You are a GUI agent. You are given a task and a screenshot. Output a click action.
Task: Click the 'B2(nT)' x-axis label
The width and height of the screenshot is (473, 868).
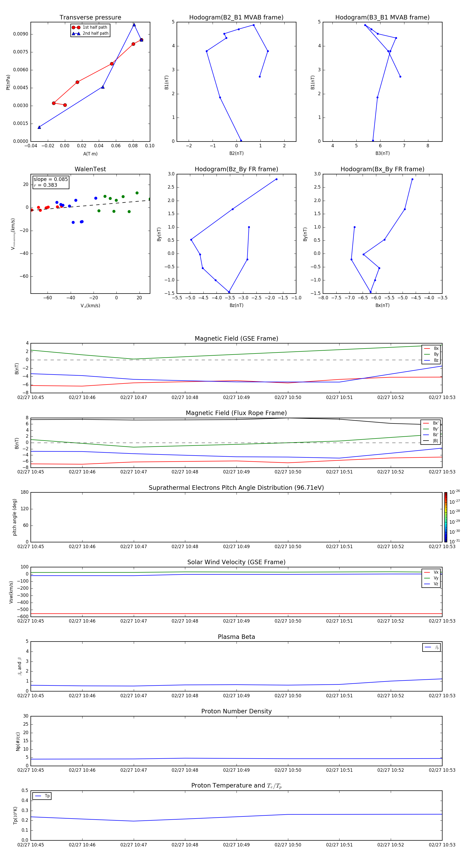coord(236,153)
